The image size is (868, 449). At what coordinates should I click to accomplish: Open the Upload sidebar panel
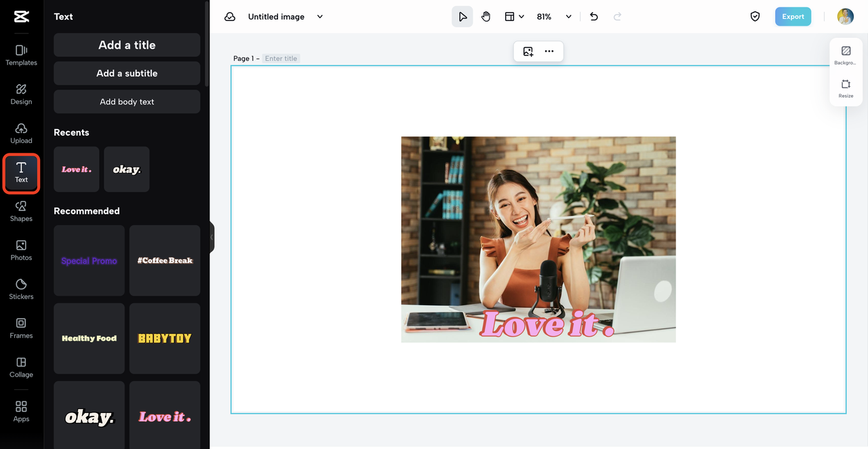pos(21,133)
